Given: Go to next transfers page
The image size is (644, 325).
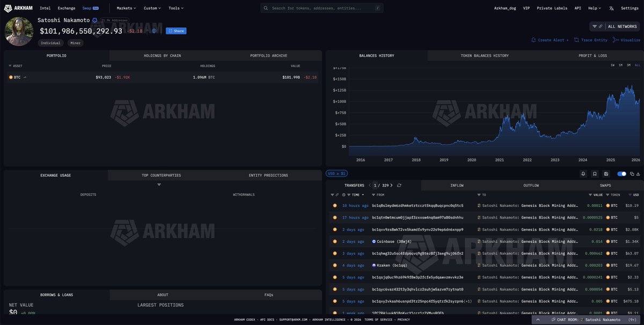Looking at the screenshot, I should pyautogui.click(x=392, y=185).
